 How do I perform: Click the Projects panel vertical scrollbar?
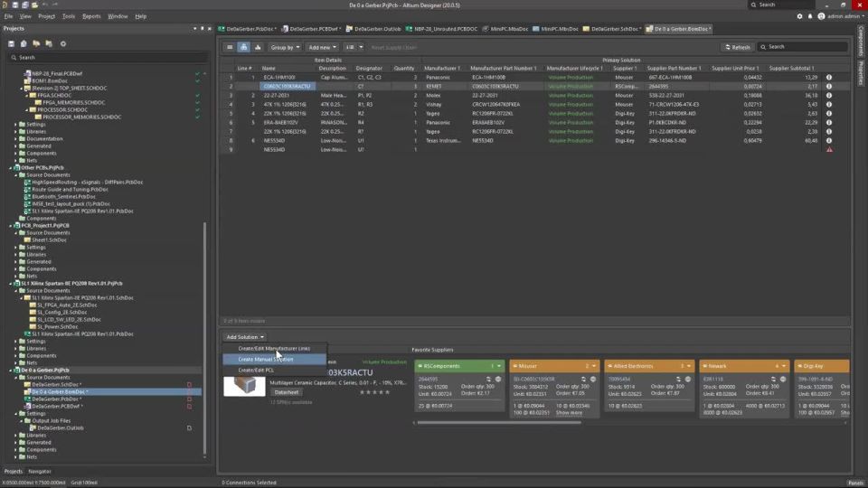(x=205, y=338)
